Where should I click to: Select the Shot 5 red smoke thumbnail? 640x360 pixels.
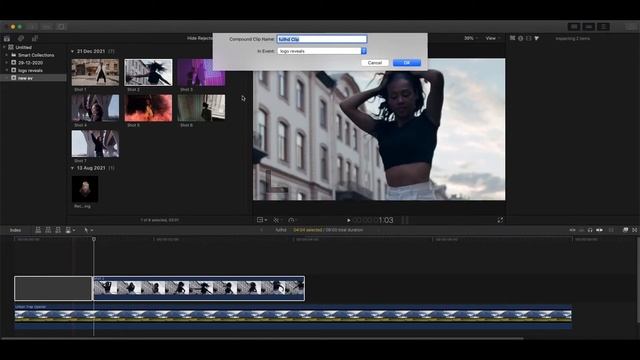pos(148,108)
